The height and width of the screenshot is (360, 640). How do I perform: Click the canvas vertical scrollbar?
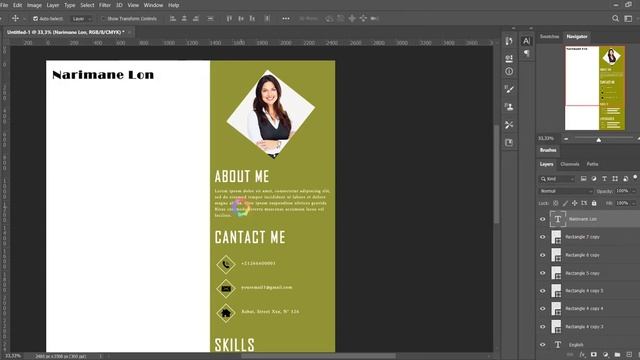coord(497,173)
